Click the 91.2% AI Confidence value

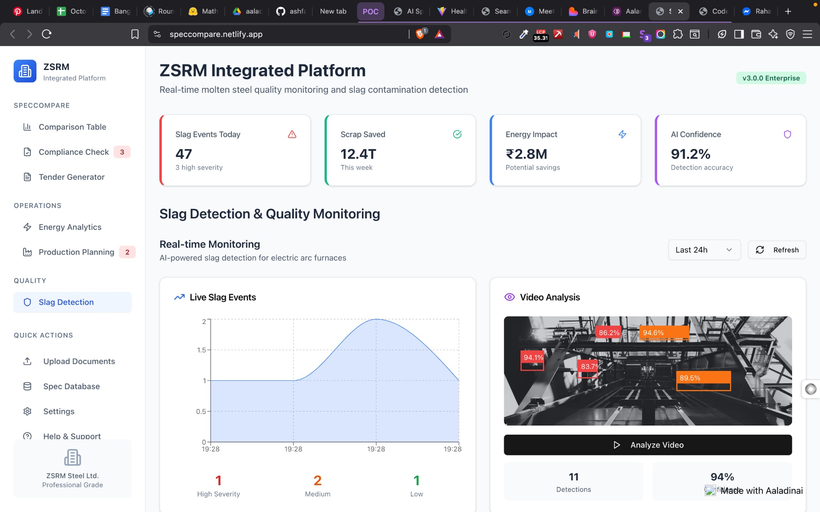(x=691, y=154)
